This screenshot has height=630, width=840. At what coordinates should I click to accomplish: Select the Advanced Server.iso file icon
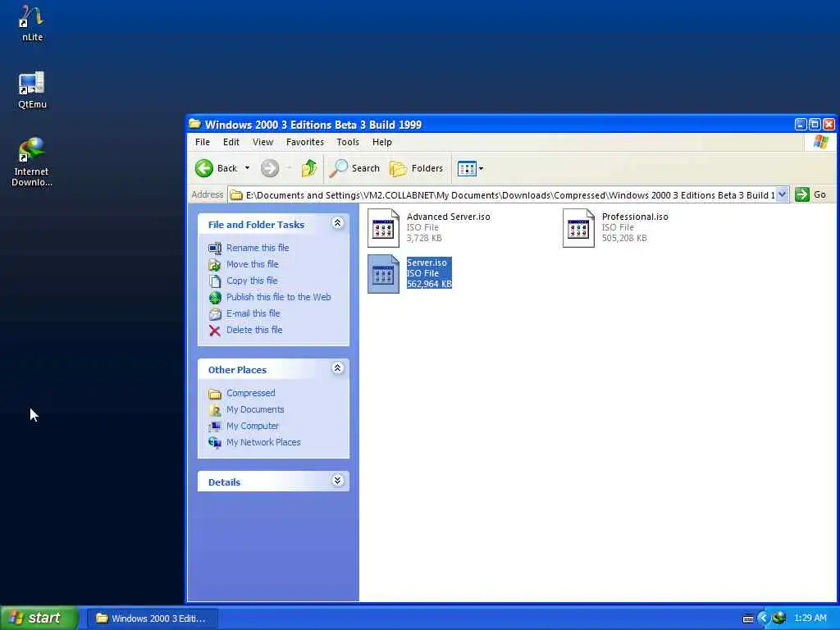click(383, 228)
